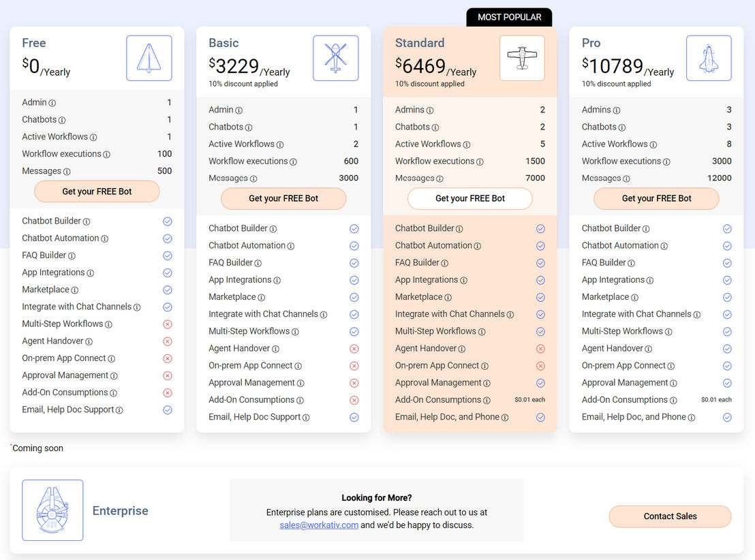Image resolution: width=755 pixels, height=560 pixels.
Task: Click the Standard plan airplane icon
Action: click(x=523, y=58)
